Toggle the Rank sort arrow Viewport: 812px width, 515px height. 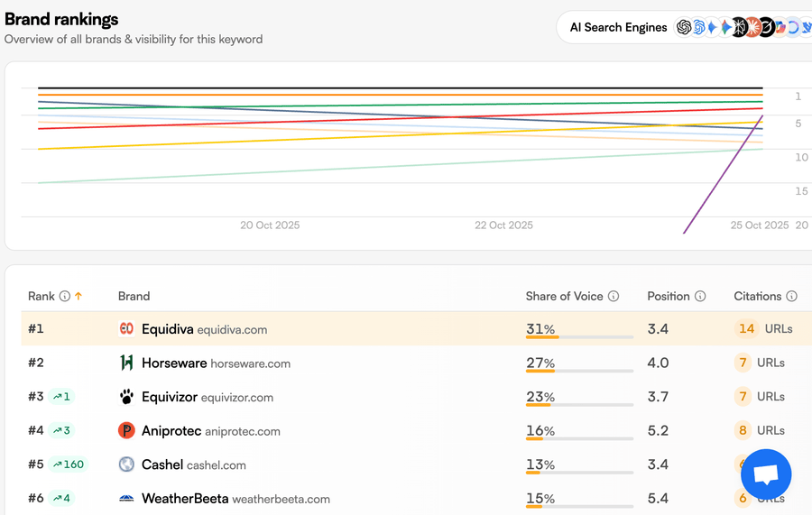pos(78,296)
